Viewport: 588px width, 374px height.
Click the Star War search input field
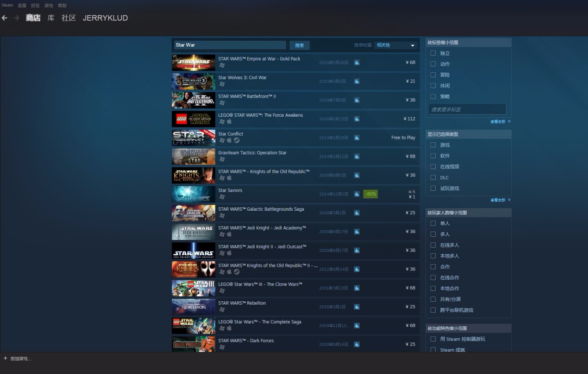coord(230,45)
